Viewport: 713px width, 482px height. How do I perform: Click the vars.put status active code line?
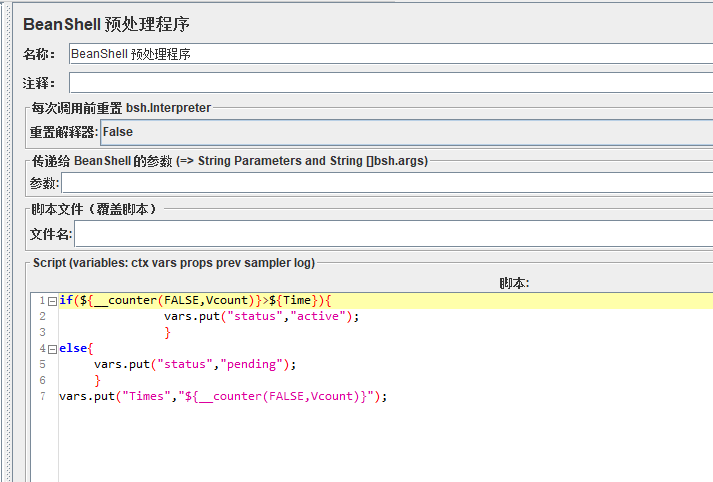(261, 316)
